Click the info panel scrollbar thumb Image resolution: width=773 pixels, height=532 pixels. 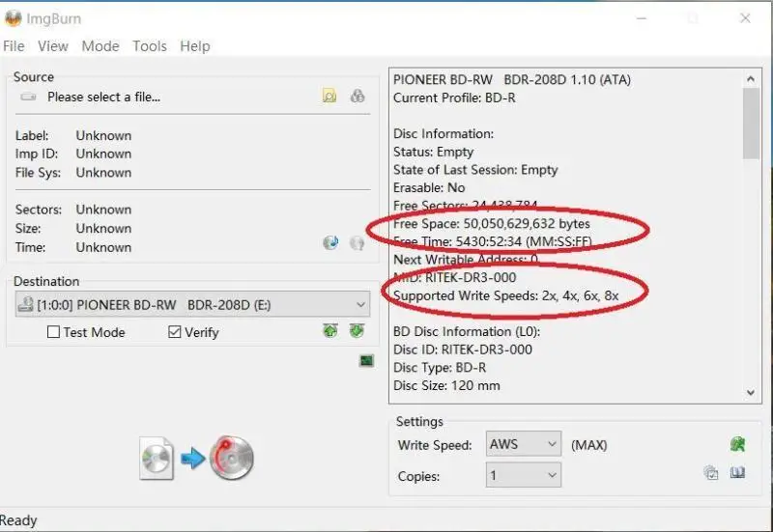752,124
